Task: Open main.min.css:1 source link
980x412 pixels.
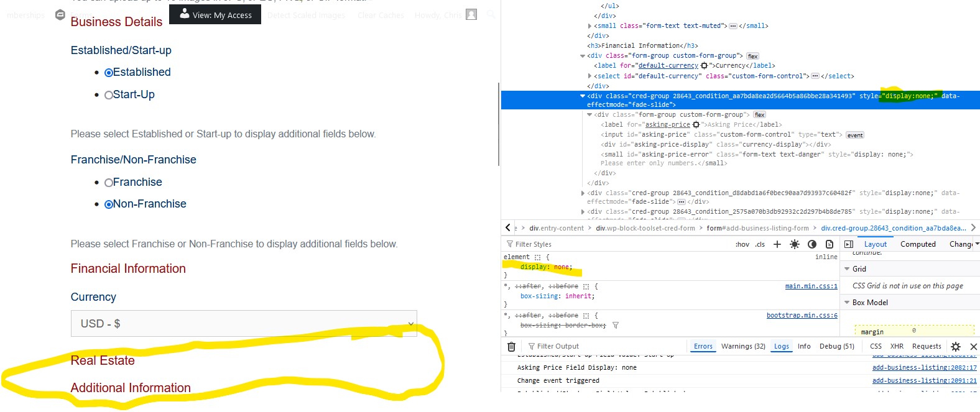Action: coord(811,286)
